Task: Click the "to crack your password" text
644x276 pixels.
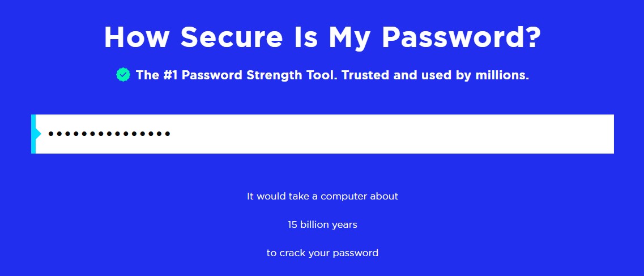Action: (322, 253)
